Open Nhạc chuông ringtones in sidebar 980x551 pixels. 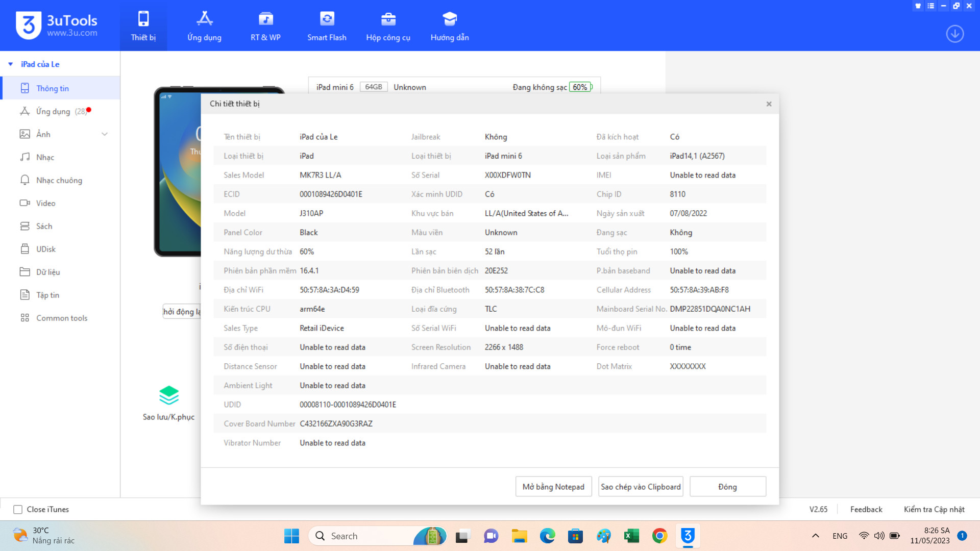59,180
